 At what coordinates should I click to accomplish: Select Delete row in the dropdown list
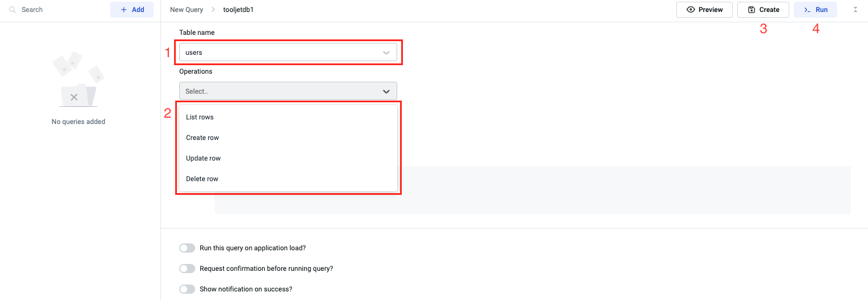pyautogui.click(x=202, y=179)
